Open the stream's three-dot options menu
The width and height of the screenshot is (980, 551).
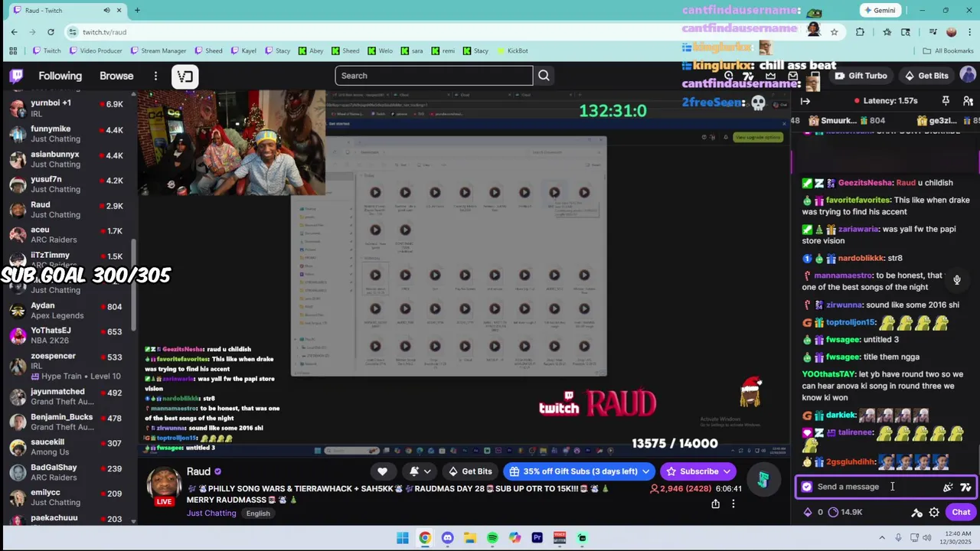click(x=733, y=504)
